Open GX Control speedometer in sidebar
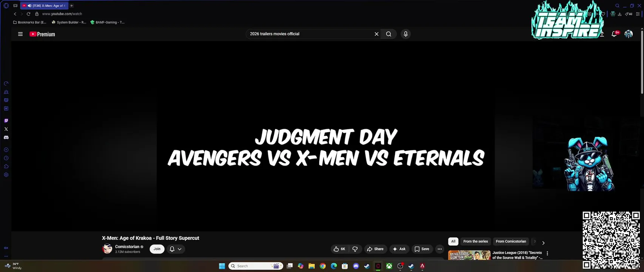644x272 pixels. (x=6, y=83)
